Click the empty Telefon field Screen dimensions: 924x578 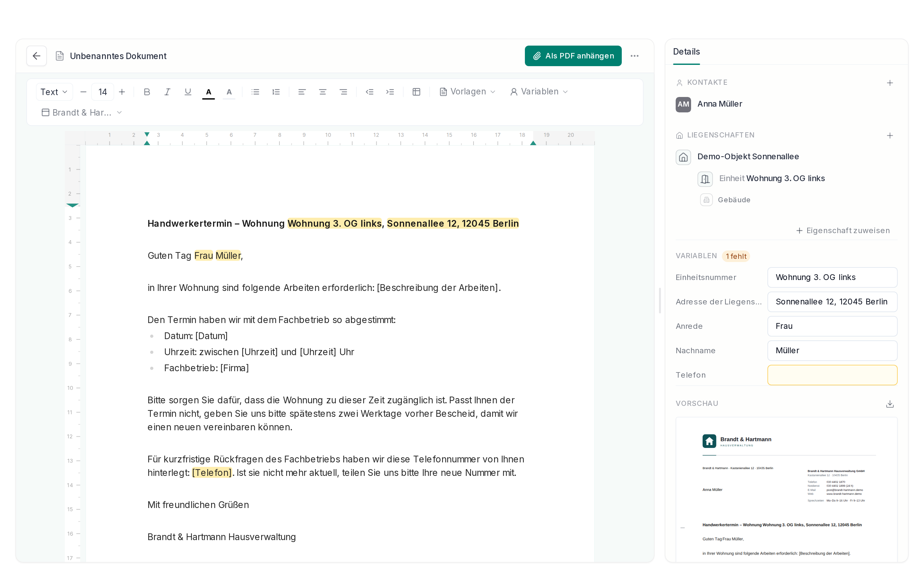point(832,375)
